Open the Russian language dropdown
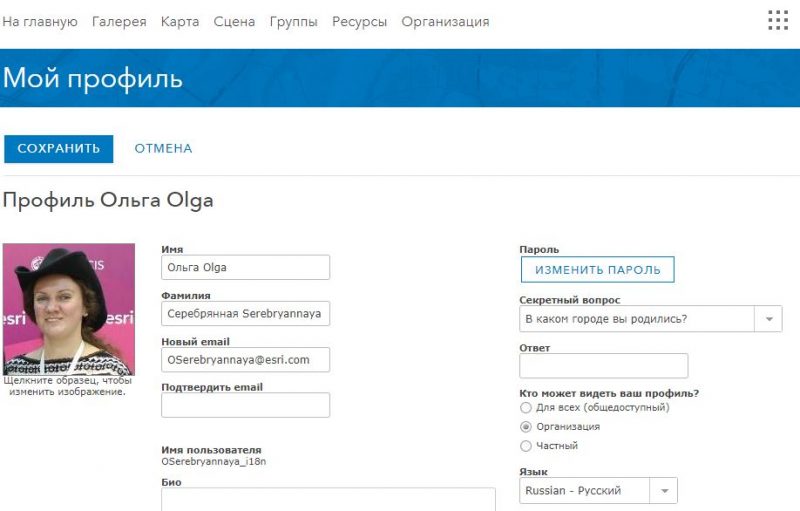Screen dimensions: 800x511 (x=664, y=491)
